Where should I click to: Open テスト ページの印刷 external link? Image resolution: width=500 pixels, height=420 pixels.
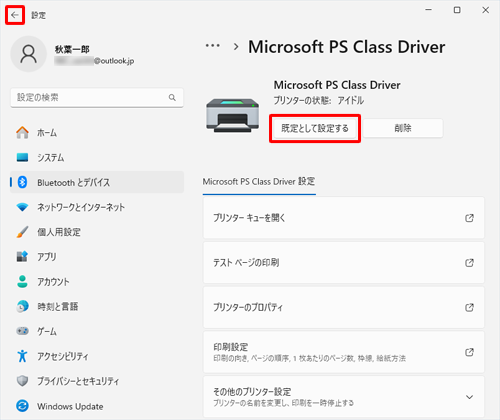click(x=469, y=263)
